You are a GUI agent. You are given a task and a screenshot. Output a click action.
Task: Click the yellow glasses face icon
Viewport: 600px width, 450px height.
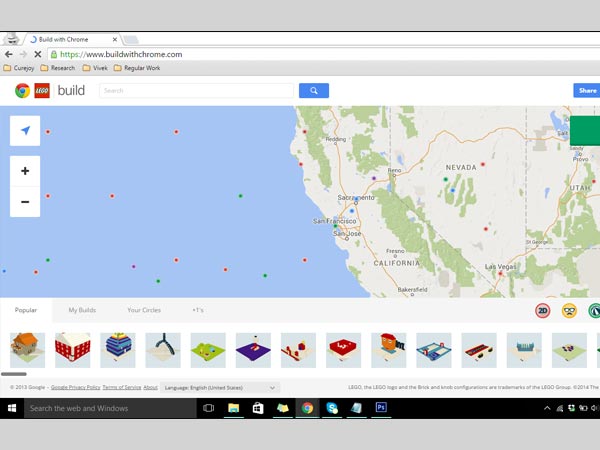tap(569, 311)
